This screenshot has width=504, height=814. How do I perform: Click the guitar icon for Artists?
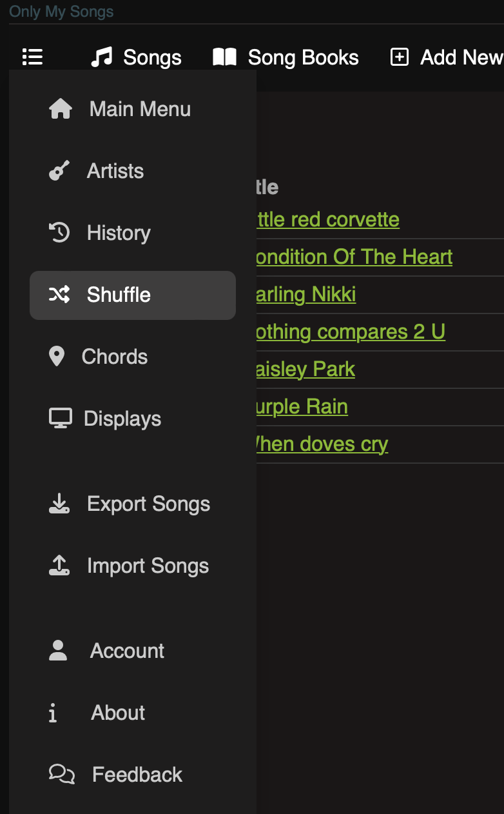tap(59, 171)
